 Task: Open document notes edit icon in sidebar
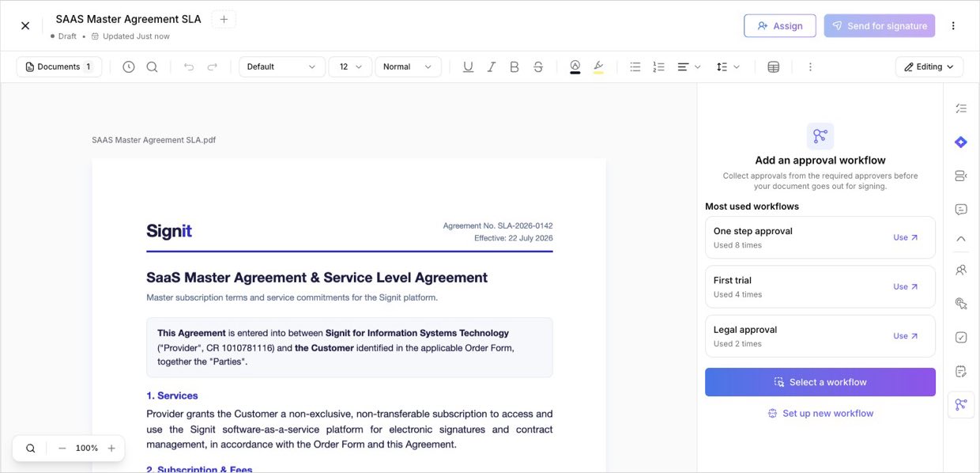click(x=961, y=371)
